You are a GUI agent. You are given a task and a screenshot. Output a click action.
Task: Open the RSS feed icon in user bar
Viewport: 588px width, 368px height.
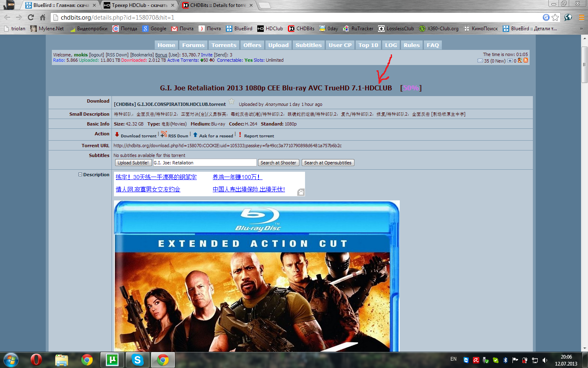[x=526, y=60]
